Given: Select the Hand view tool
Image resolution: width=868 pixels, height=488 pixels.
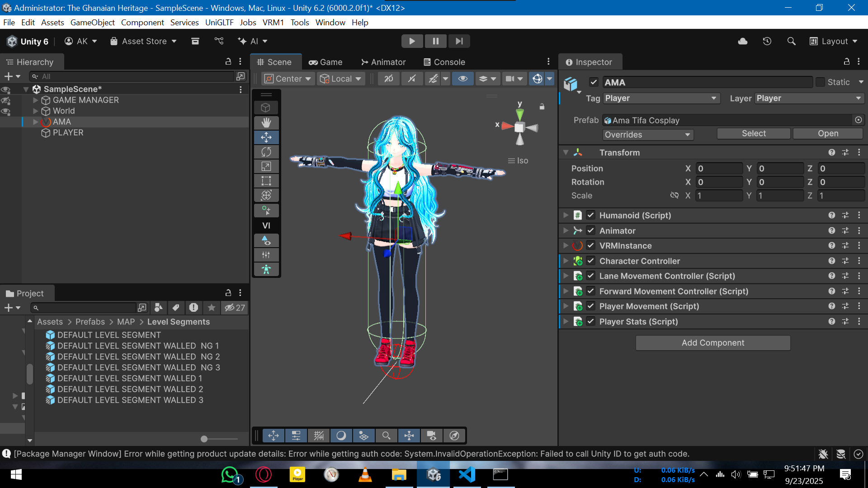Looking at the screenshot, I should click(266, 122).
